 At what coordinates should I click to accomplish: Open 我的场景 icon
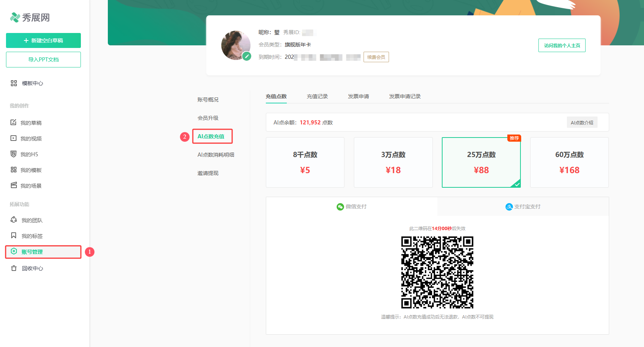(x=13, y=185)
